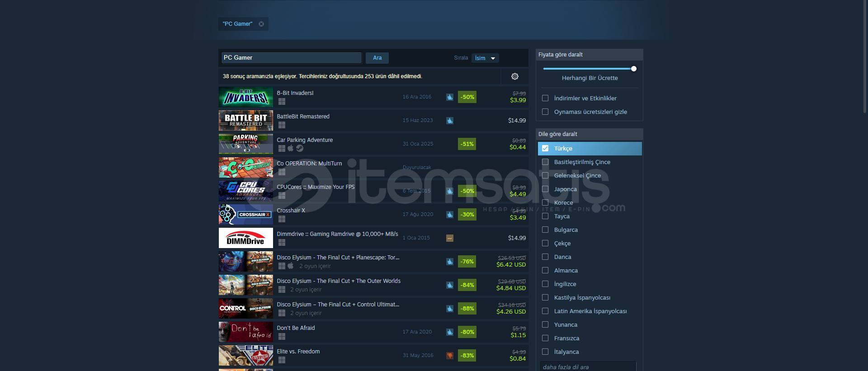This screenshot has width=868, height=371.
Task: Click the mixed review icon in the Dimmdrive row
Action: pyautogui.click(x=450, y=238)
